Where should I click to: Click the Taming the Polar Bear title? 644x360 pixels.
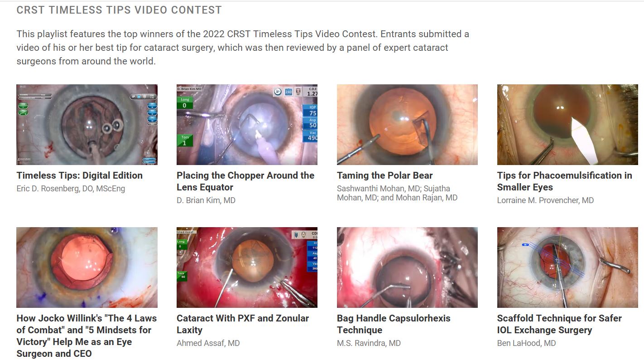coord(385,175)
